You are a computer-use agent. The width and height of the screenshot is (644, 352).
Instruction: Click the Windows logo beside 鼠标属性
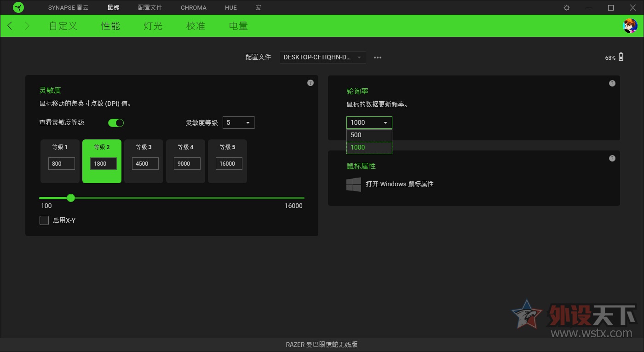(353, 184)
